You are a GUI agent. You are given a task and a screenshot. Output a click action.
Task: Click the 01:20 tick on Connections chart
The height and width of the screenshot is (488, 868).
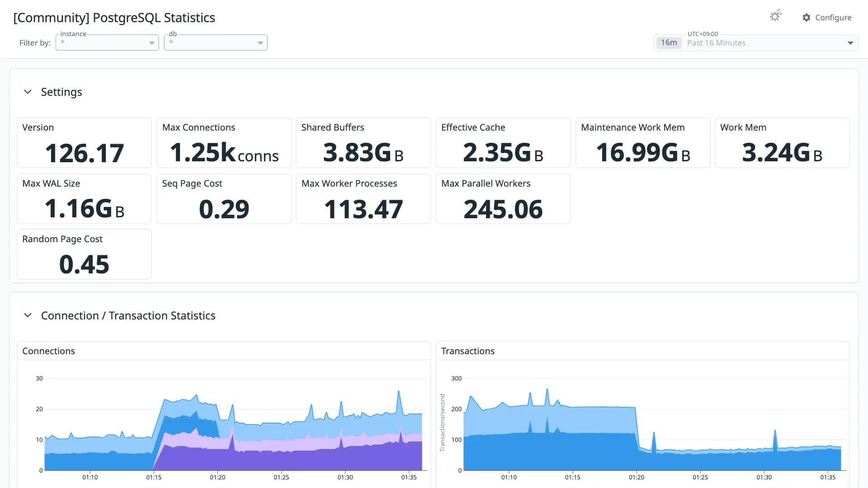tap(217, 477)
